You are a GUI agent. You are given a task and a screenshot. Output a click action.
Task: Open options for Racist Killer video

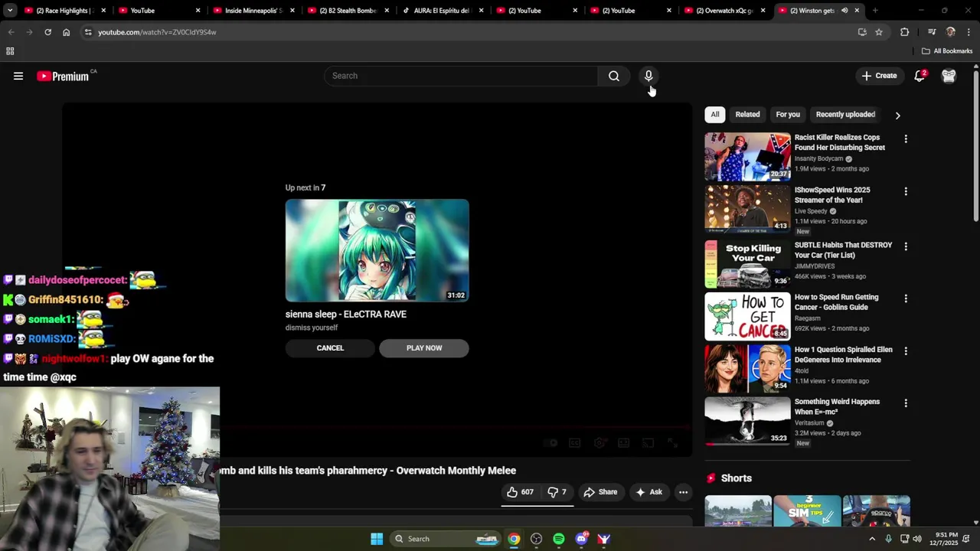tap(906, 139)
